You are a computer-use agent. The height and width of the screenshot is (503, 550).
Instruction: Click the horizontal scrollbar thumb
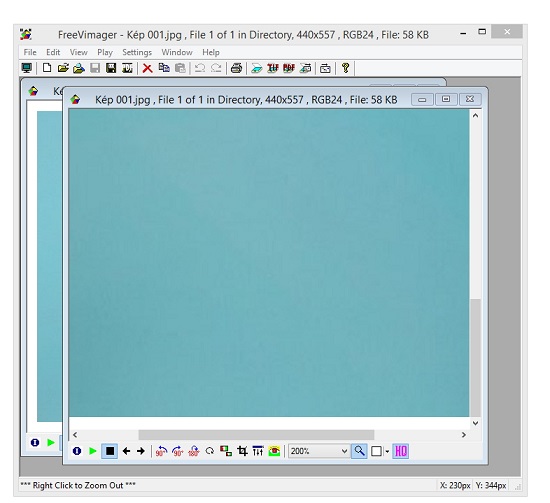pos(256,435)
